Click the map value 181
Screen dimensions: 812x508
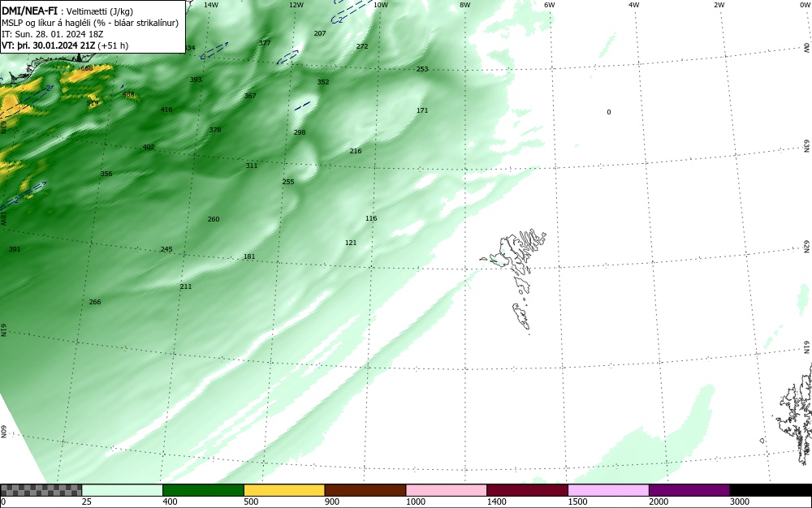pos(249,256)
